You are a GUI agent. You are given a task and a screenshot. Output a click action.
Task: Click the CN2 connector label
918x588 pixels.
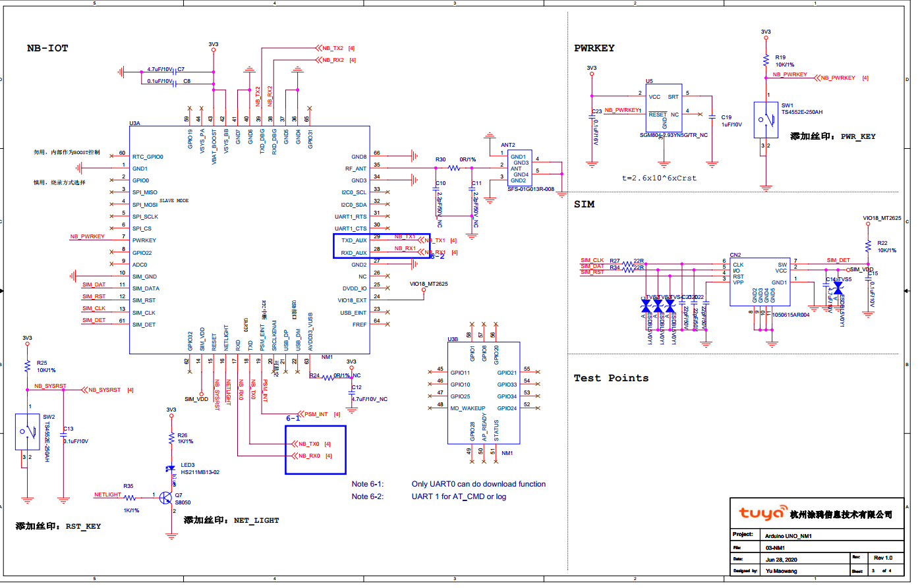click(x=735, y=255)
